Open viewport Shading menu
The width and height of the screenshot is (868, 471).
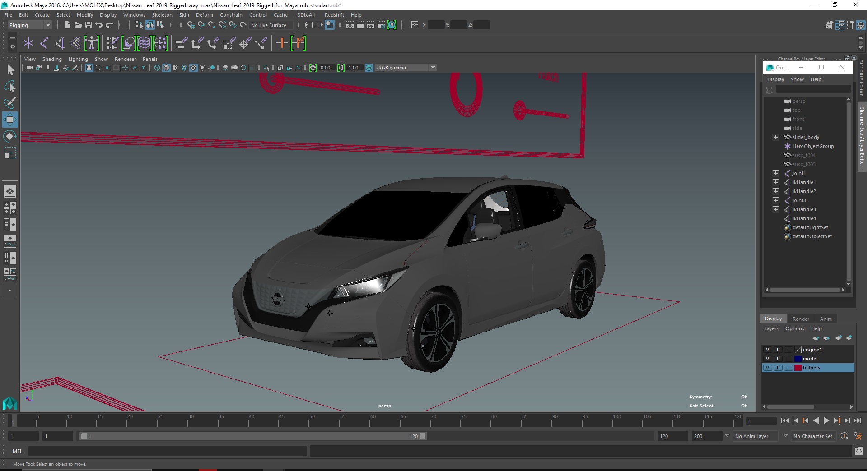[52, 59]
